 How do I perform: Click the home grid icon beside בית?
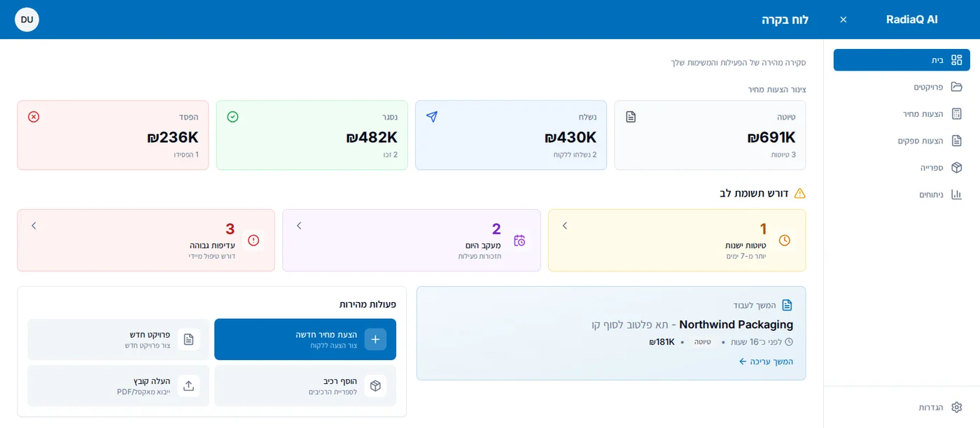pos(956,60)
